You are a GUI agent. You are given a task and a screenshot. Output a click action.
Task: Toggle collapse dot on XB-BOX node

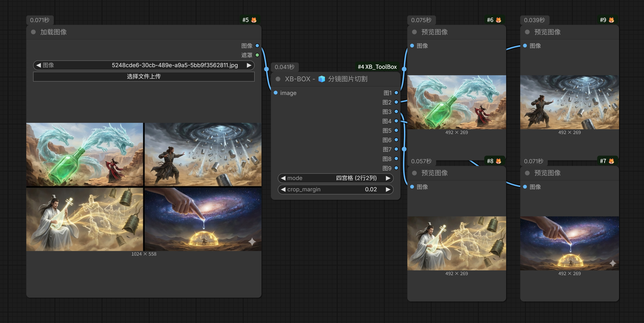point(278,79)
